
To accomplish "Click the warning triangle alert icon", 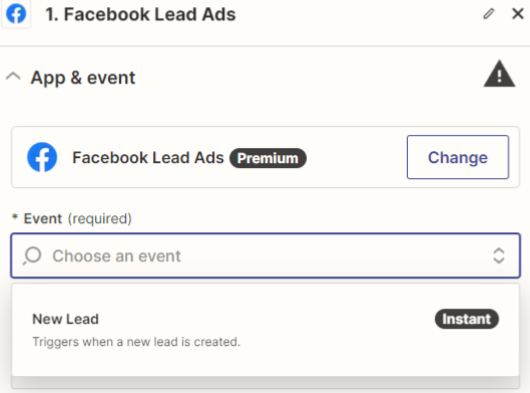I will point(499,74).
